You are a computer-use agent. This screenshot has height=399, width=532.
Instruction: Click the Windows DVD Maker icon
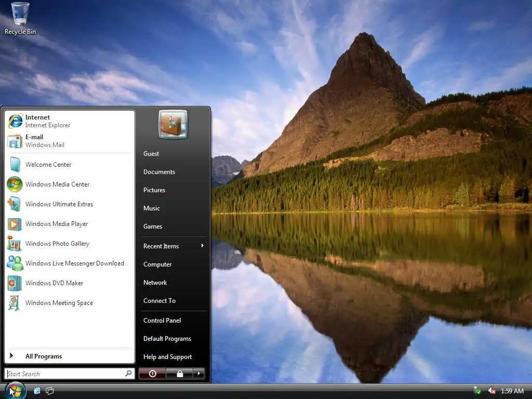[15, 283]
